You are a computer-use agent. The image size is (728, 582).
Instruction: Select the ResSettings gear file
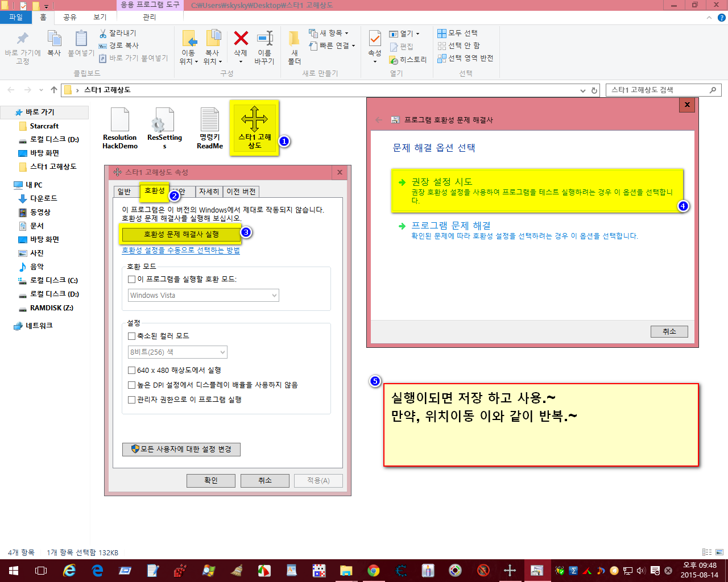(164, 128)
